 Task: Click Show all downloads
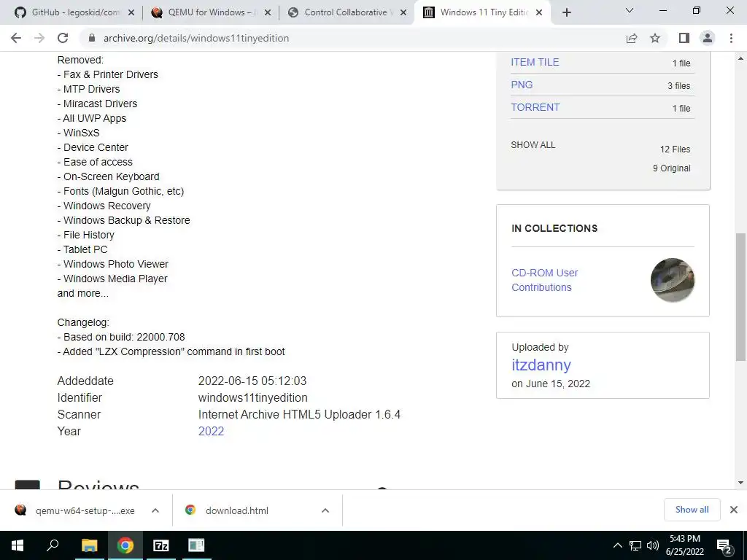click(x=692, y=510)
